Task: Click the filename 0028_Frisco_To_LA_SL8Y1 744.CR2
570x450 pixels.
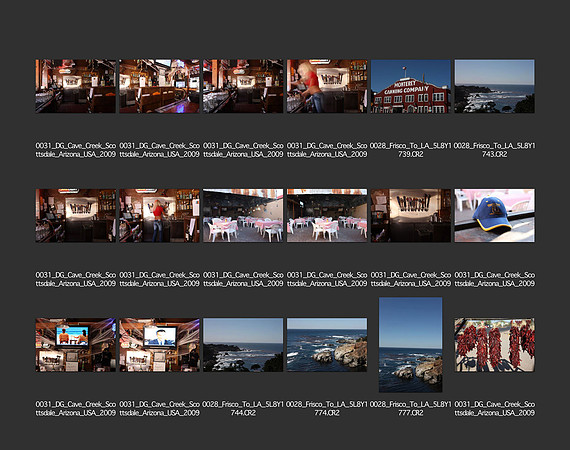Action: 243,409
